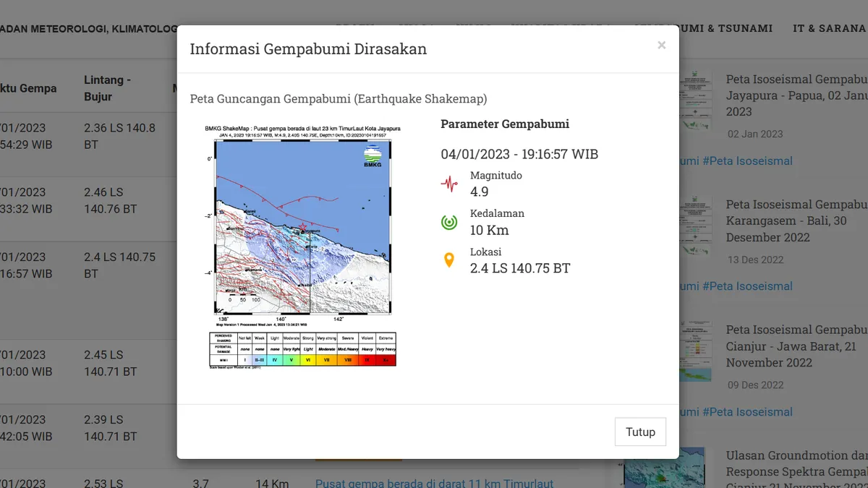Select the date 04/01/2023 - 19:16:57 WIB

click(519, 154)
